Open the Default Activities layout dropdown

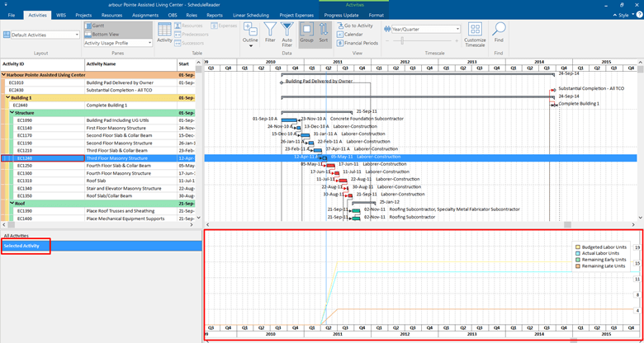77,35
